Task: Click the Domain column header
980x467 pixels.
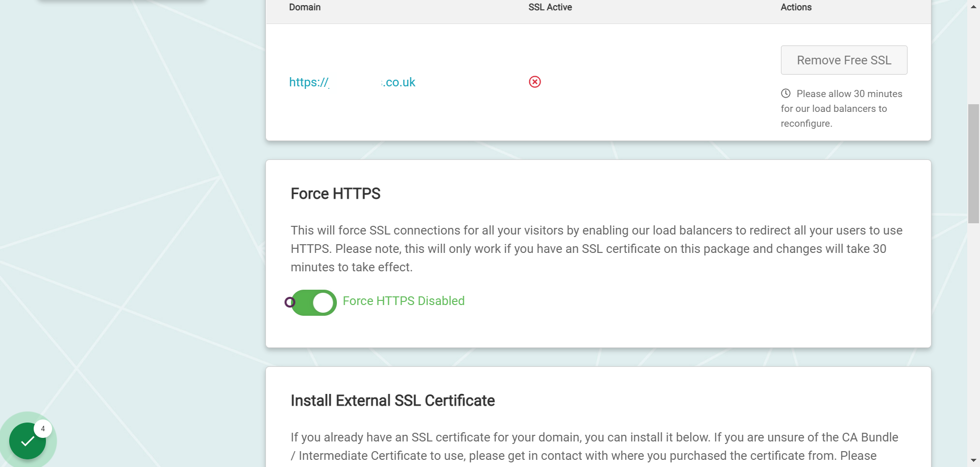Action: pos(305,7)
